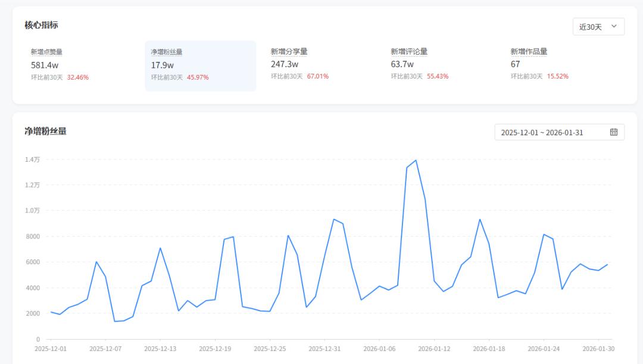The image size is (643, 364).
Task: Open the 近30天 time period dropdown
Action: 598,27
